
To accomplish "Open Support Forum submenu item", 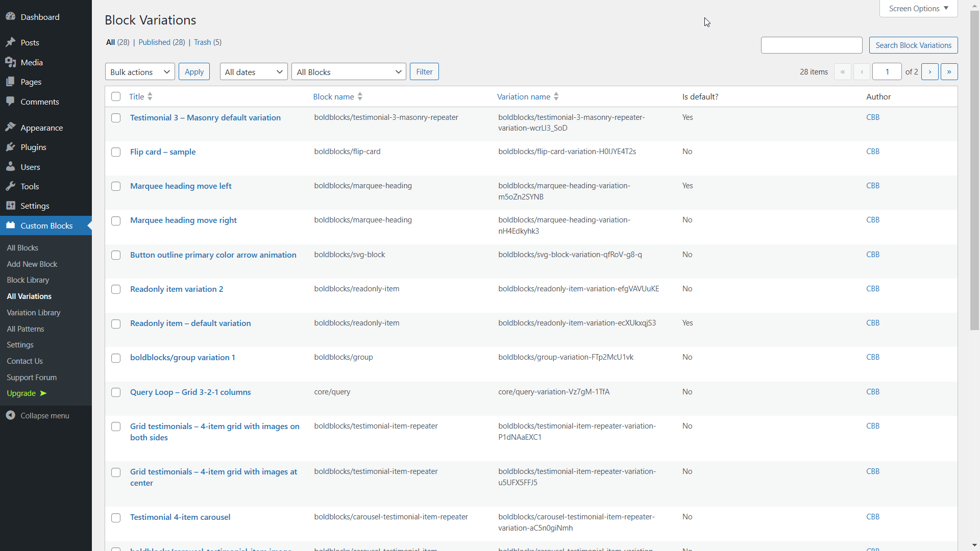I will coord(32,378).
